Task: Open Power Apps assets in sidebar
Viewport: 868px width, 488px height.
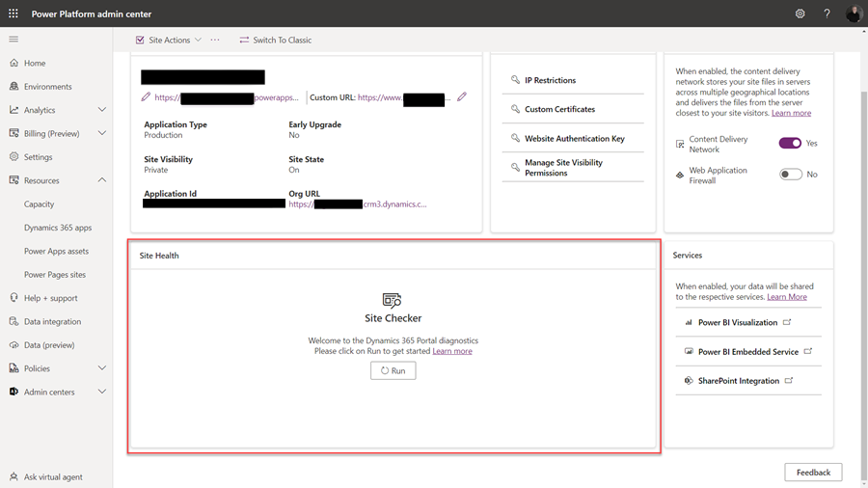Action: (56, 251)
